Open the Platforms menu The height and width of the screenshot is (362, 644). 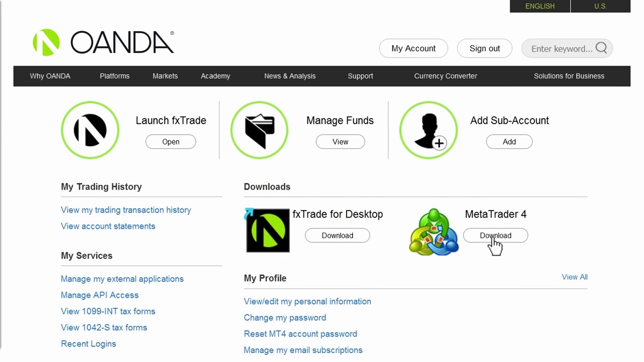point(115,76)
